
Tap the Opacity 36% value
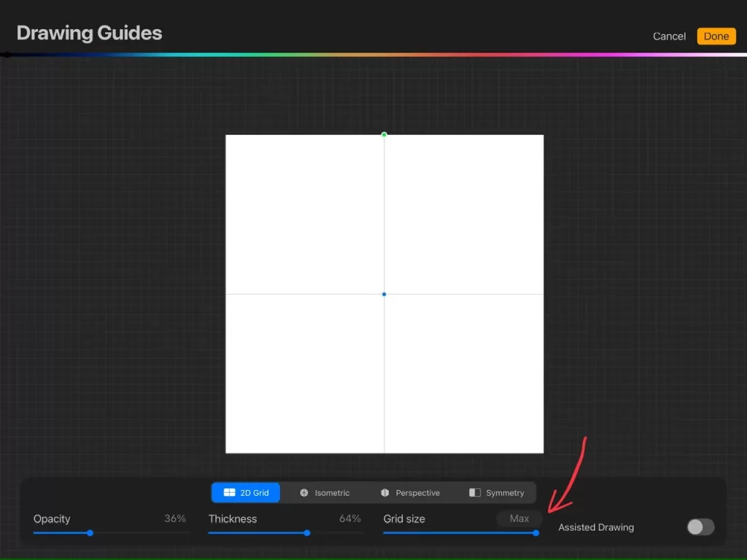point(175,518)
